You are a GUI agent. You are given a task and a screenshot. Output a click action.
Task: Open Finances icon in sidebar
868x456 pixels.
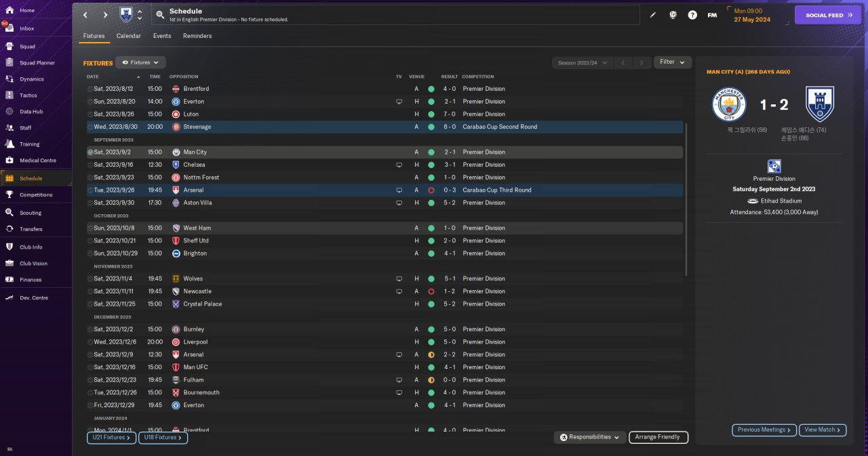(x=9, y=280)
